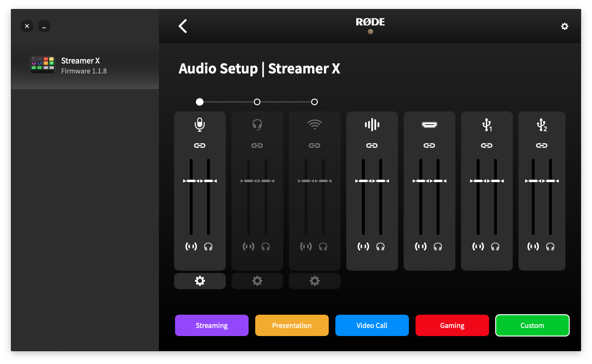Click HDMI channel stream fader handle

tap(421, 181)
